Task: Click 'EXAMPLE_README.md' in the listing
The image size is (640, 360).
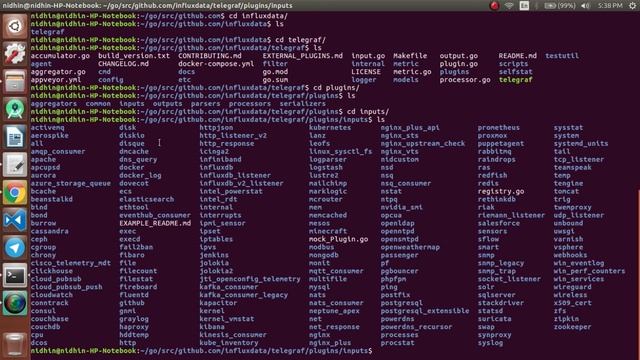Action: [x=155, y=223]
